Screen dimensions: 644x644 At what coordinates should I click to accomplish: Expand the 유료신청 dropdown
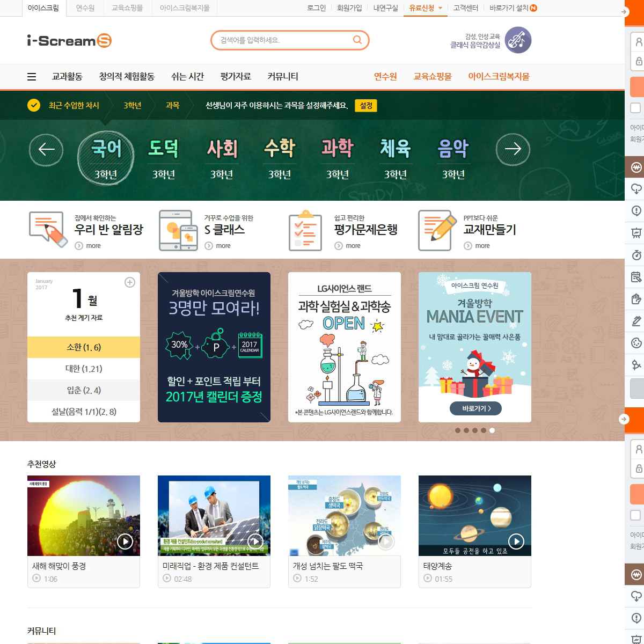click(441, 8)
